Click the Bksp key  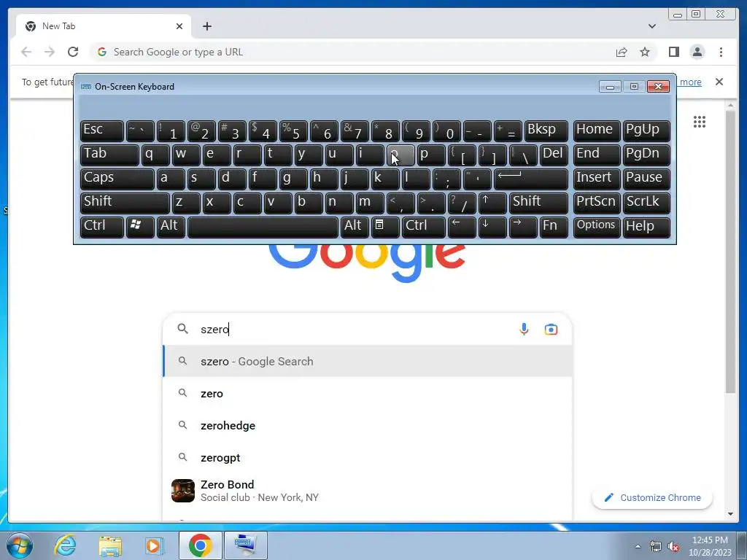coord(546,131)
